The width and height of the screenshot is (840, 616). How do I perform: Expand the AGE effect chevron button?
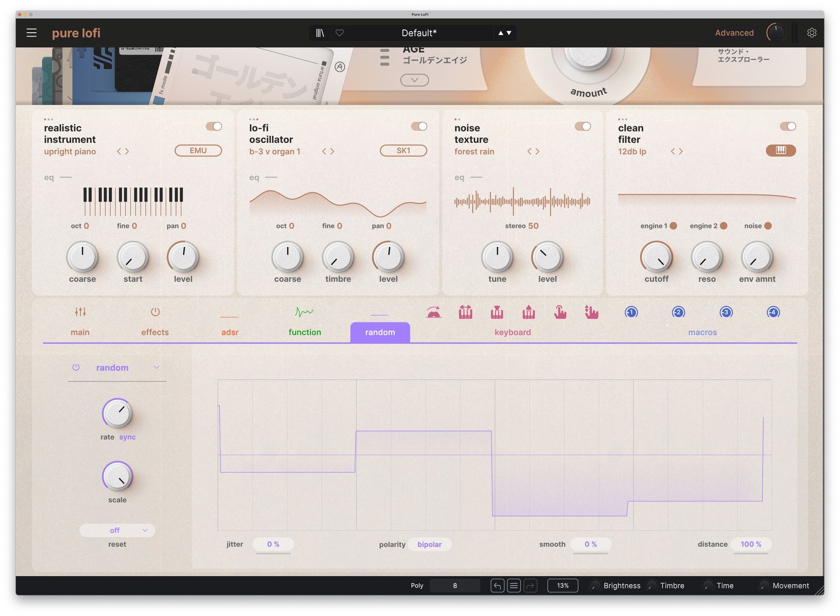click(x=415, y=80)
